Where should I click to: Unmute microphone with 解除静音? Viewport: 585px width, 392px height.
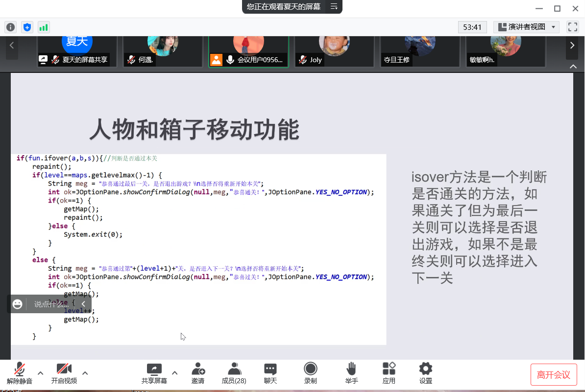[20, 373]
